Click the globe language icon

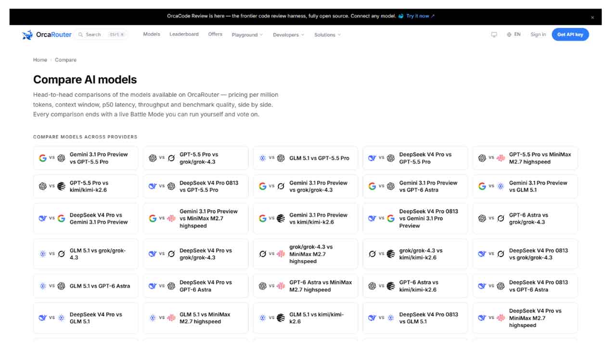(509, 35)
